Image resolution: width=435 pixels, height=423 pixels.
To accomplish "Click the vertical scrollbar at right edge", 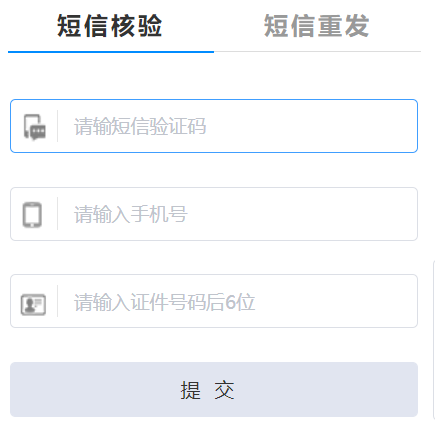I will (433, 340).
